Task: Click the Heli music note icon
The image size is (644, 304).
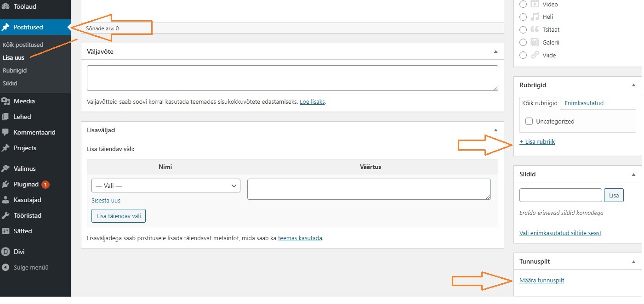Action: [535, 17]
